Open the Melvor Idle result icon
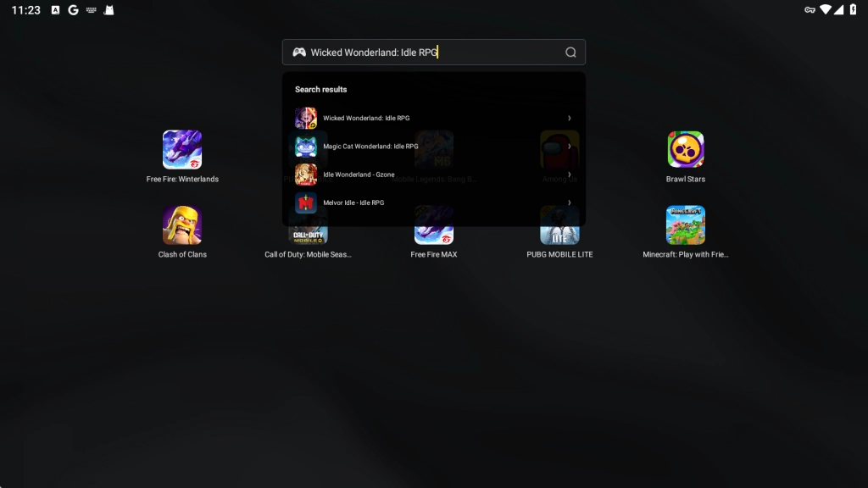This screenshot has height=488, width=868. [305, 203]
